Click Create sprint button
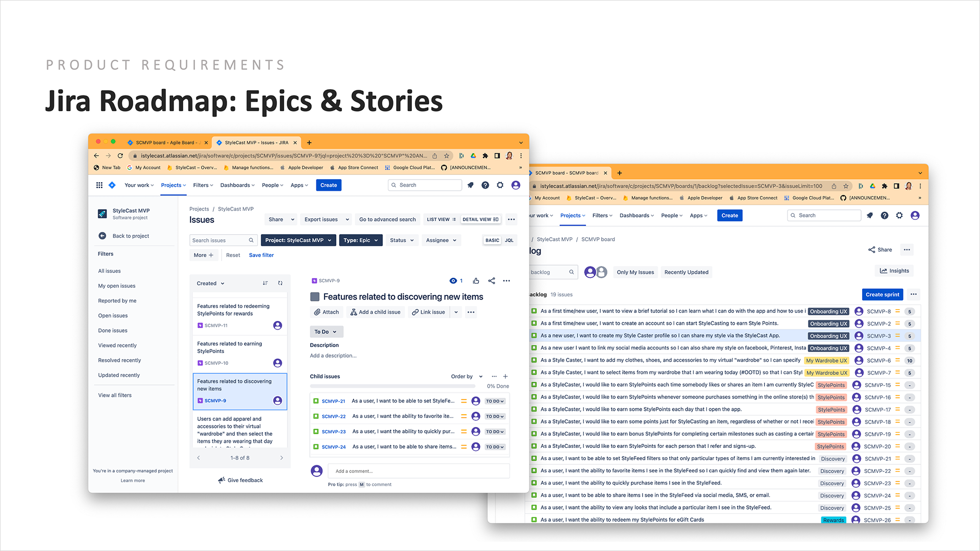The image size is (980, 551). [x=883, y=294]
